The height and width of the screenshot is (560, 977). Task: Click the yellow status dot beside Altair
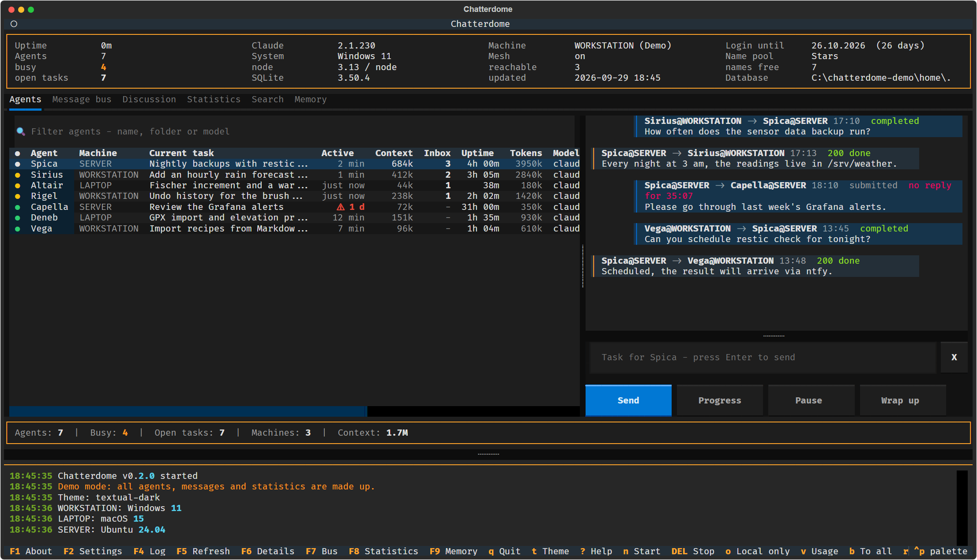18,186
